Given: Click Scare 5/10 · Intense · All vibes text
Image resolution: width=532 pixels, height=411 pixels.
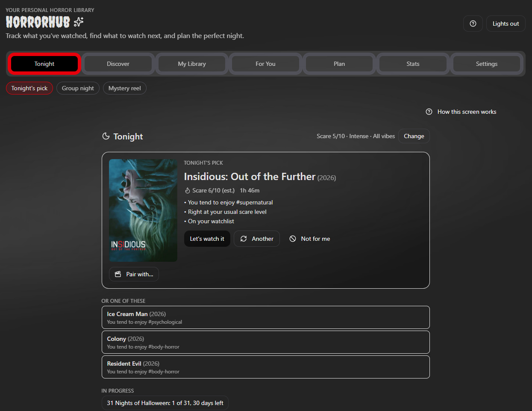Looking at the screenshot, I should [356, 136].
